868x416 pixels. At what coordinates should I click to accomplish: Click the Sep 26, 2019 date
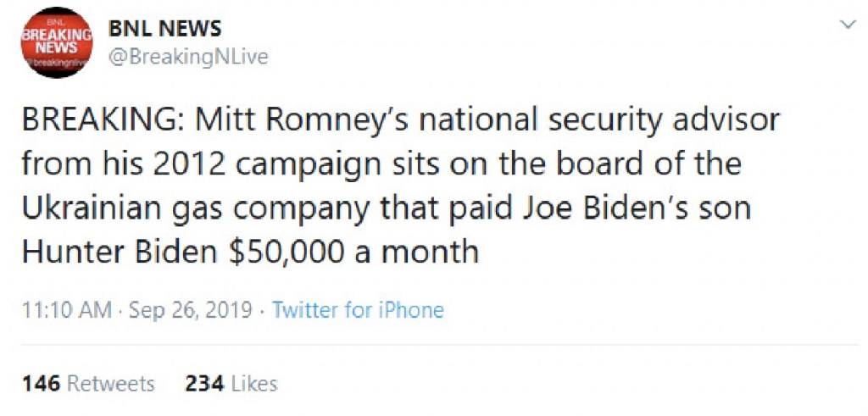point(191,310)
